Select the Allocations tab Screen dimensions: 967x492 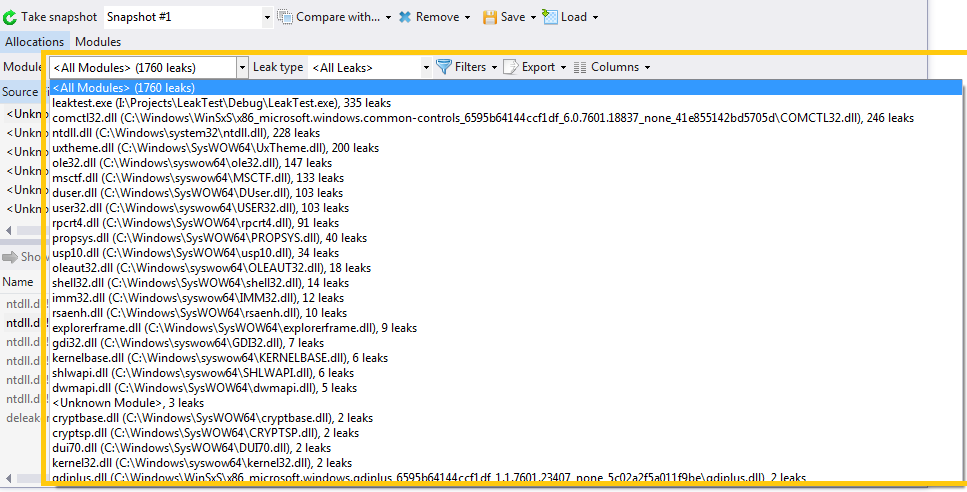pos(34,42)
